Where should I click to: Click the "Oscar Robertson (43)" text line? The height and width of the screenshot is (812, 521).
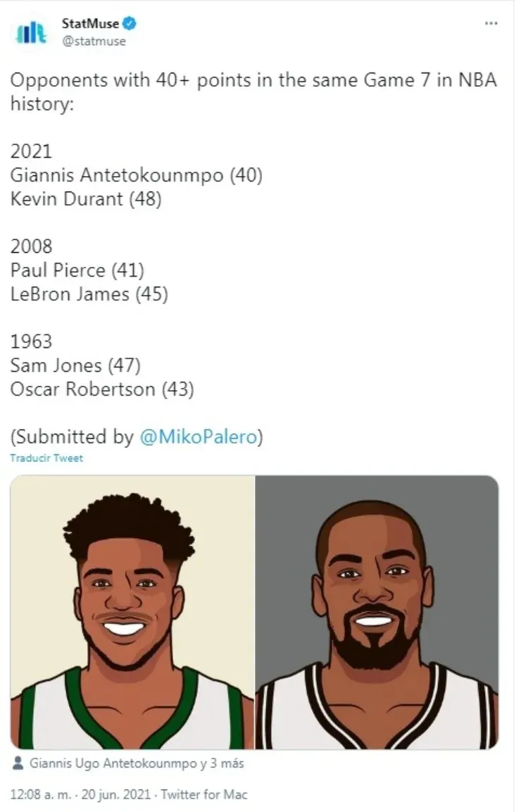point(101,388)
